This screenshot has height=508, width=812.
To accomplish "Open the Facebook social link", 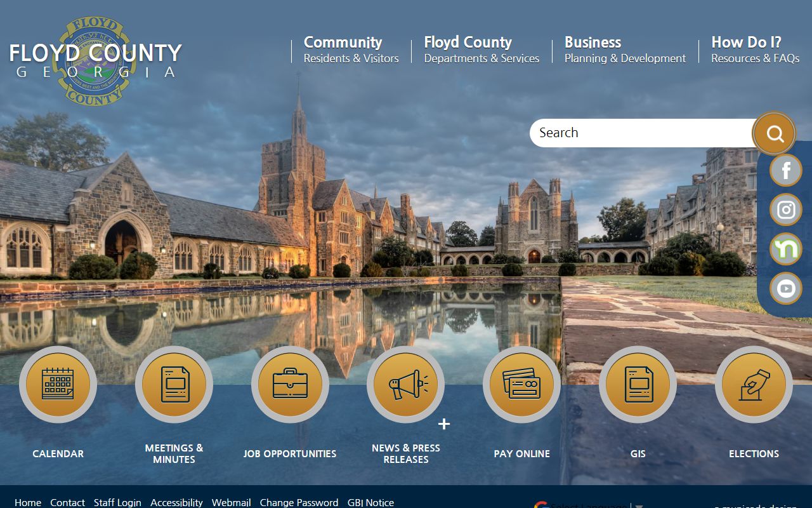I will (x=786, y=170).
